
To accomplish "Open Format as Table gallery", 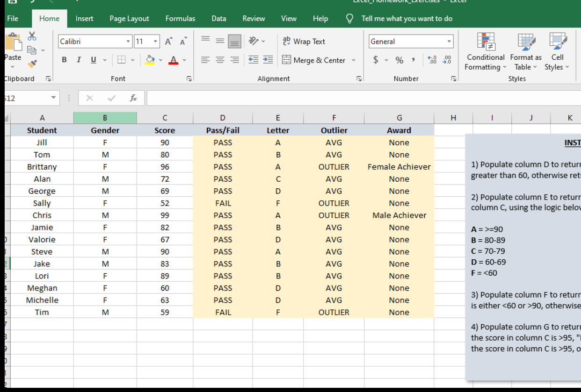I will [x=526, y=52].
